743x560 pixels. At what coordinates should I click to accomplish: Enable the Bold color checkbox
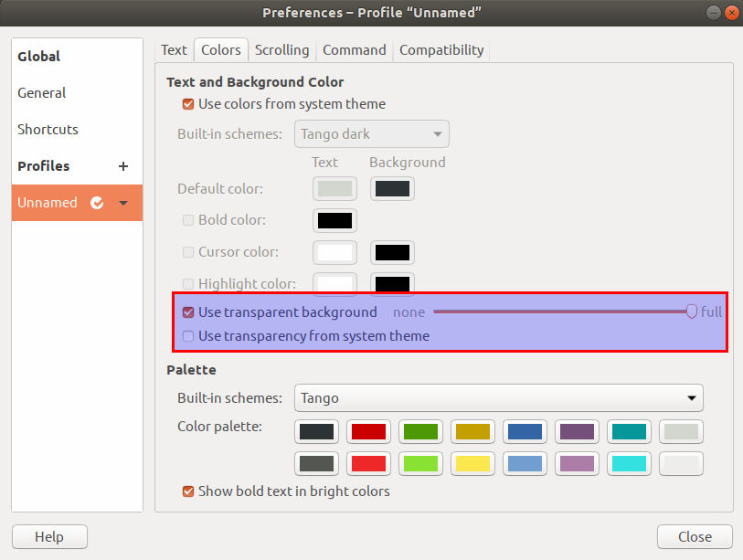187,220
